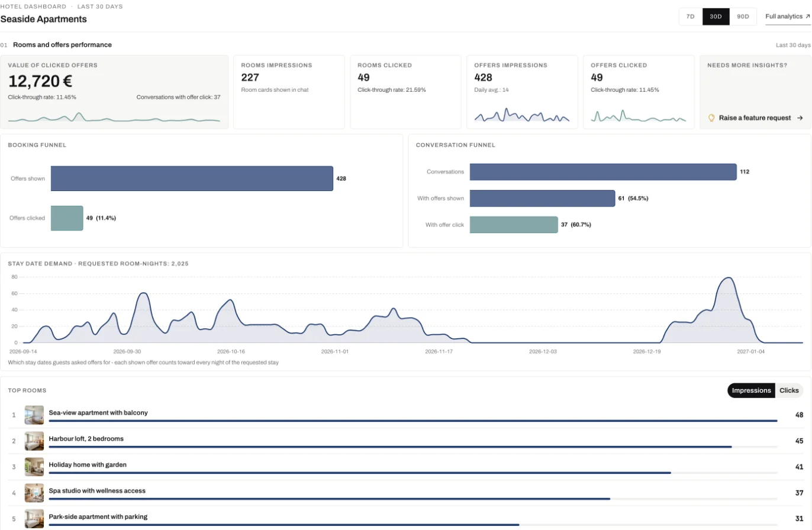Select the 30D time range
Viewport: 812px width, 530px height.
click(x=716, y=17)
